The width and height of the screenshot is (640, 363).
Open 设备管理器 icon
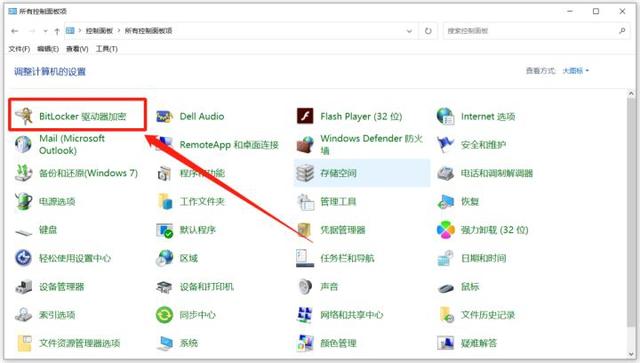click(x=23, y=287)
